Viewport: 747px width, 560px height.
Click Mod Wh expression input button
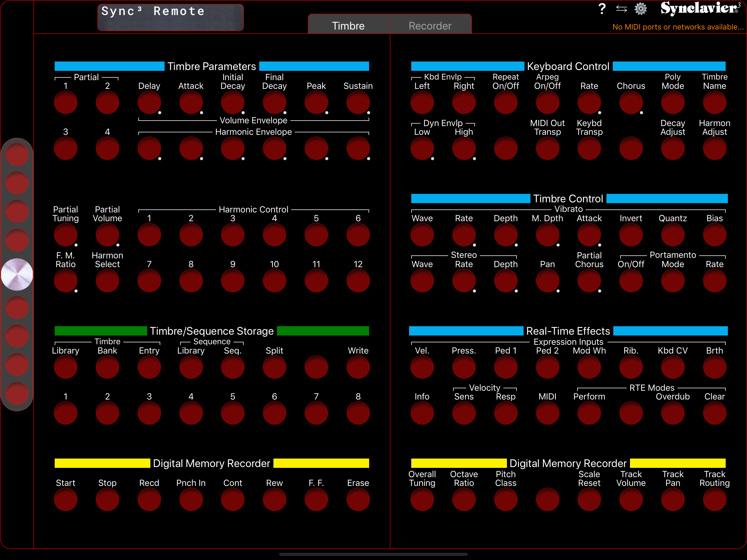click(x=589, y=367)
